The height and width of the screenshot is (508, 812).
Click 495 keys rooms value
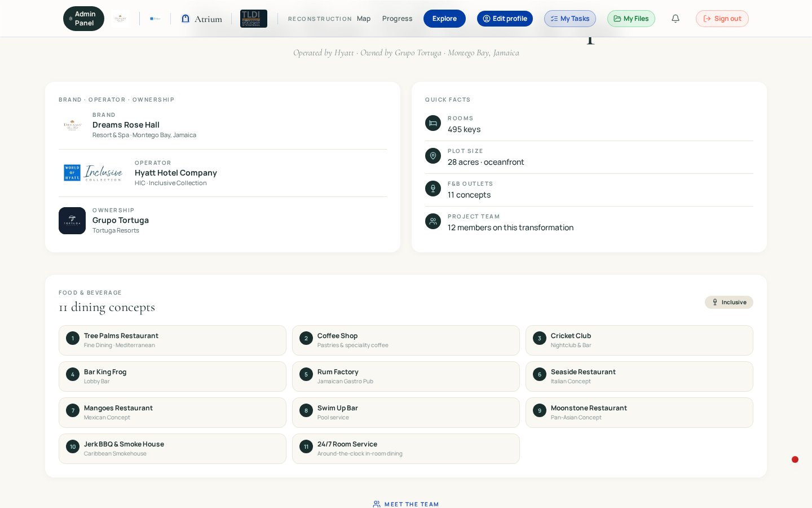point(464,129)
